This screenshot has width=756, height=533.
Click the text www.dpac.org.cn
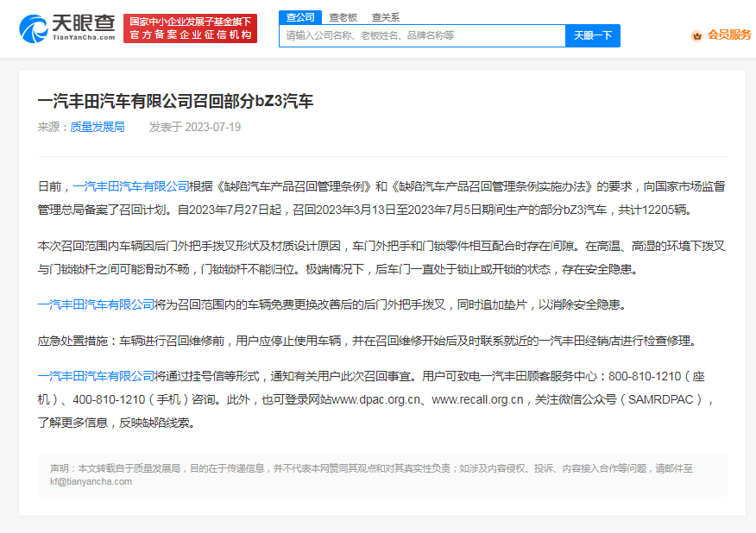coord(376,400)
